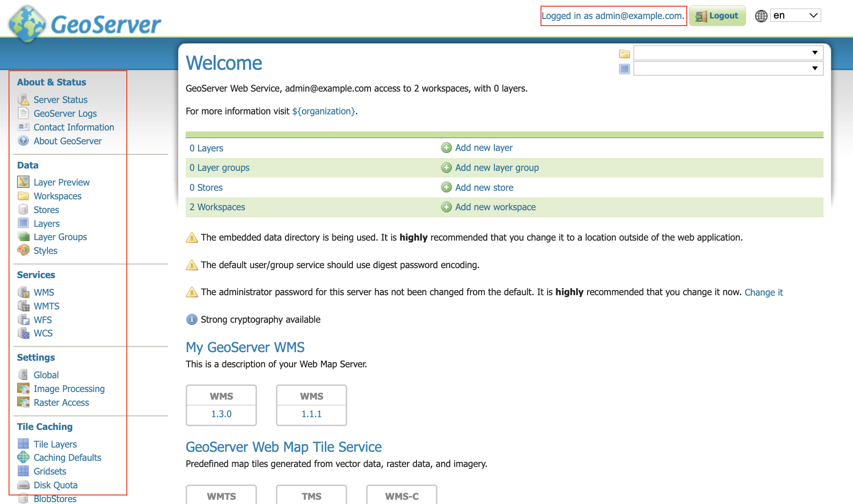Select the Styles palette icon
The height and width of the screenshot is (504, 853).
(x=23, y=251)
